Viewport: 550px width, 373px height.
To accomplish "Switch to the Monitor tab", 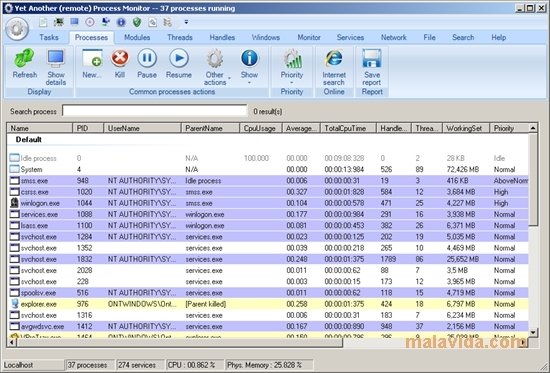I will [309, 38].
